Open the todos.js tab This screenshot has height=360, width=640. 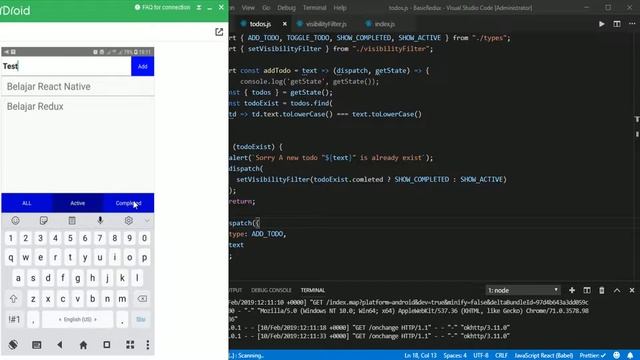(260, 24)
